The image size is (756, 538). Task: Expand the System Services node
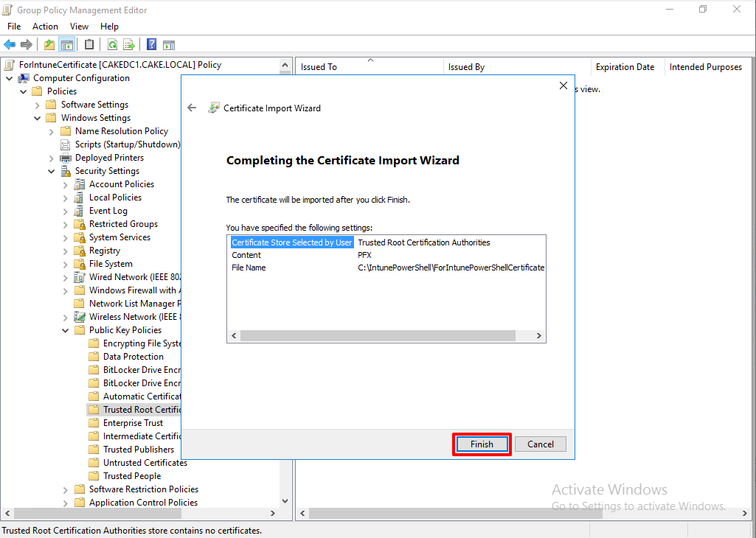click(x=66, y=237)
